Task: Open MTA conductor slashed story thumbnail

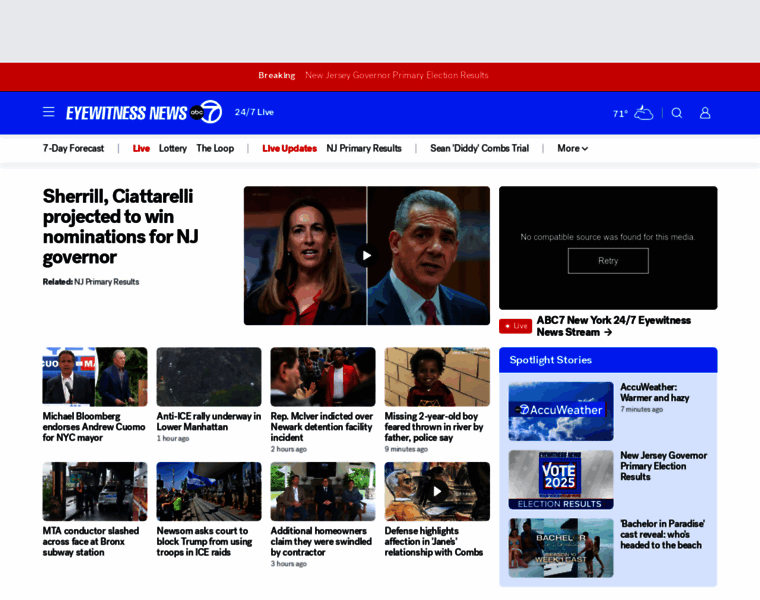Action: [x=95, y=491]
